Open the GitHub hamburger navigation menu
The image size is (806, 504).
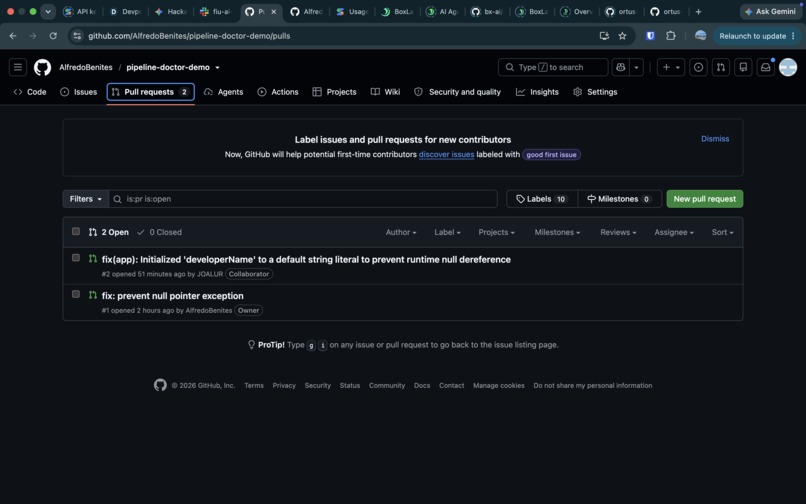click(17, 67)
